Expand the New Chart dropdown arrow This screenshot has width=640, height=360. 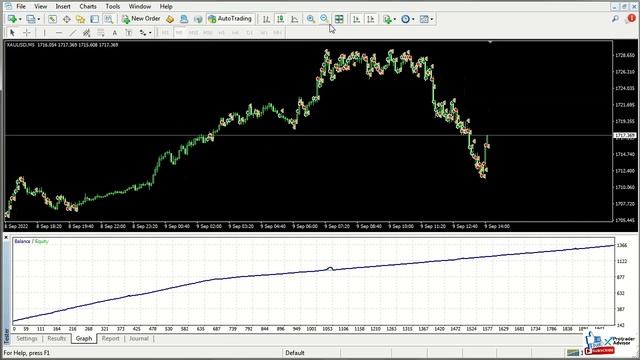[20, 19]
